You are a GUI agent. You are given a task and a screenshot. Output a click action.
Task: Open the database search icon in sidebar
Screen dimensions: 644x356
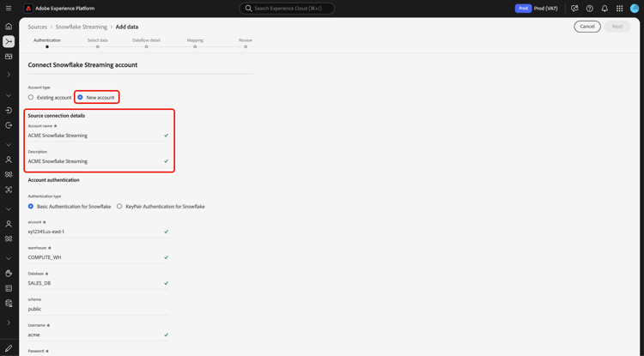[9, 304]
